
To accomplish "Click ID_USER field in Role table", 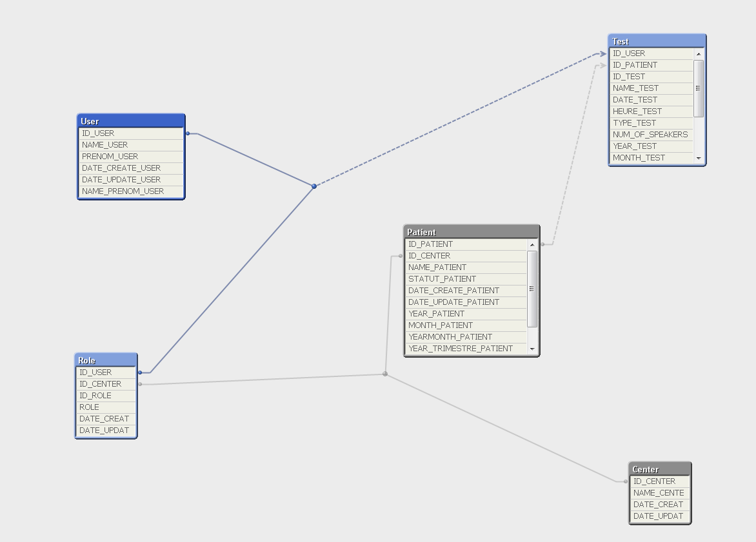I will pyautogui.click(x=106, y=373).
